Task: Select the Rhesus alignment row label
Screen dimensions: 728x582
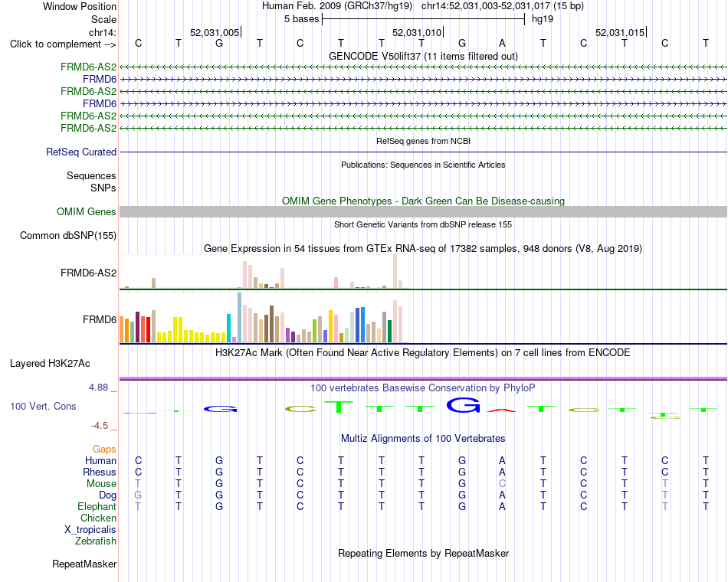Action: coord(100,472)
